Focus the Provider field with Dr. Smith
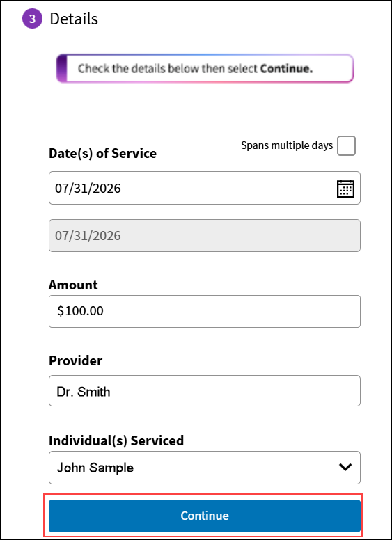Screen dimensions: 392x540 coord(205,391)
